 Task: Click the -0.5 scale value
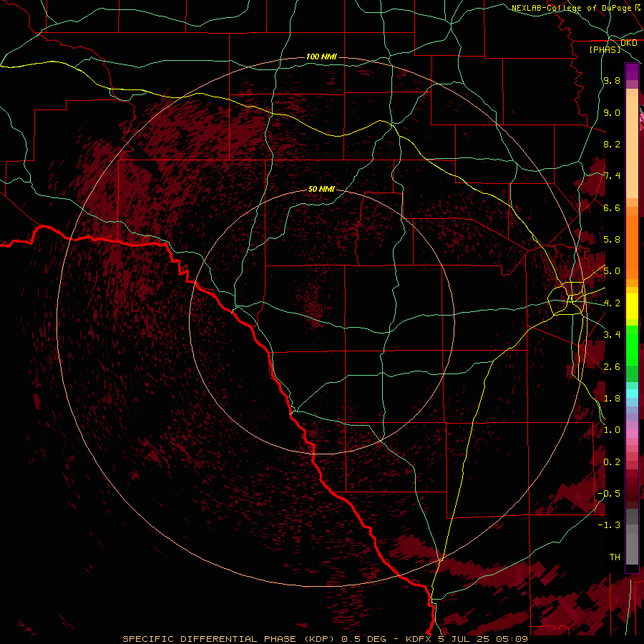pyautogui.click(x=609, y=493)
